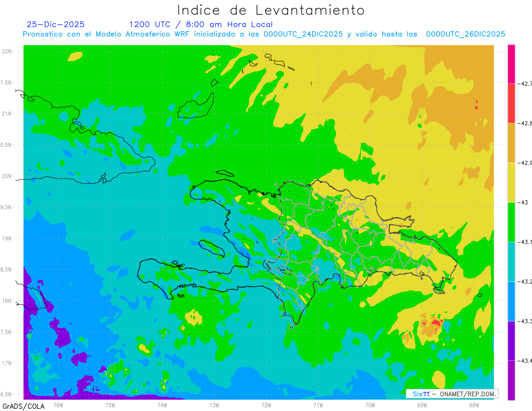Click the "20N" latitude label
This screenshot has width=532, height=411.
point(8,176)
